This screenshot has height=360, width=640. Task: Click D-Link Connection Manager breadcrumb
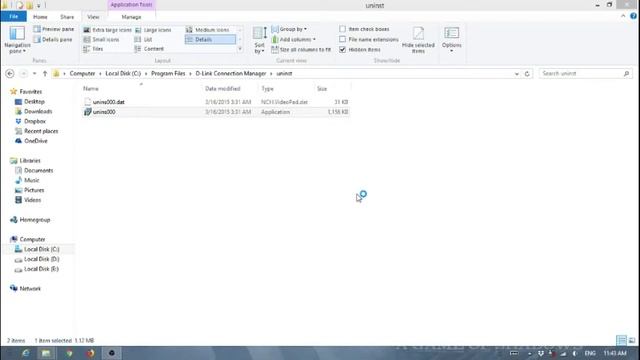pyautogui.click(x=231, y=73)
